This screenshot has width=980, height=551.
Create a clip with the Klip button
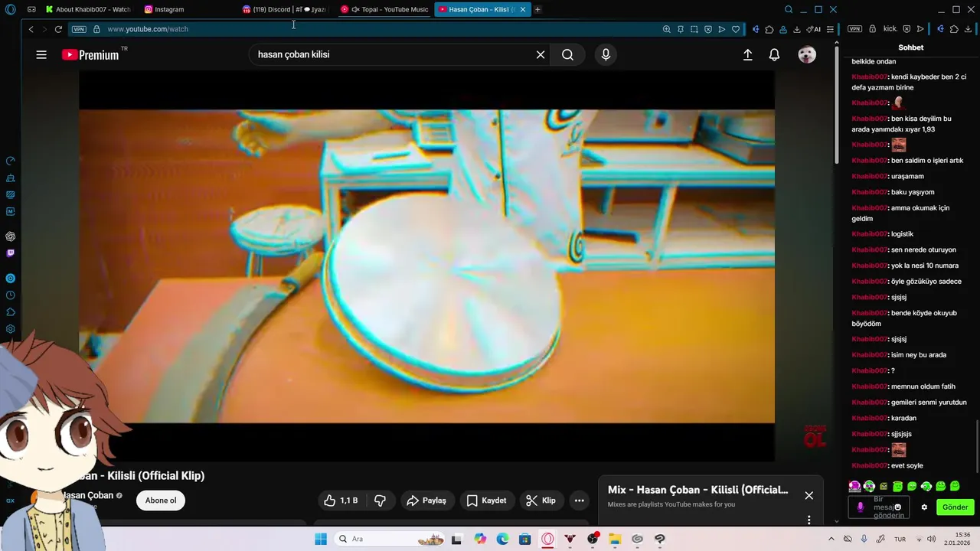[541, 500]
